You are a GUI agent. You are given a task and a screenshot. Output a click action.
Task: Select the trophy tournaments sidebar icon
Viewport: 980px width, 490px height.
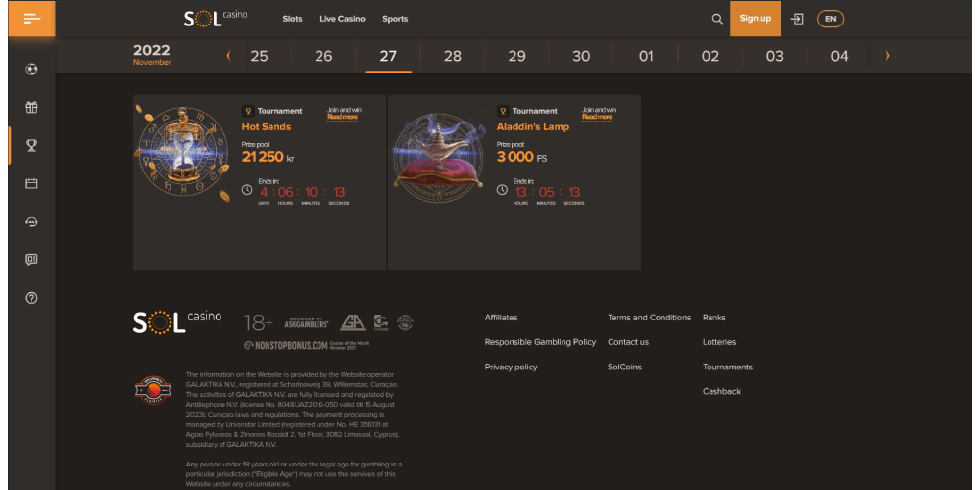coord(31,145)
